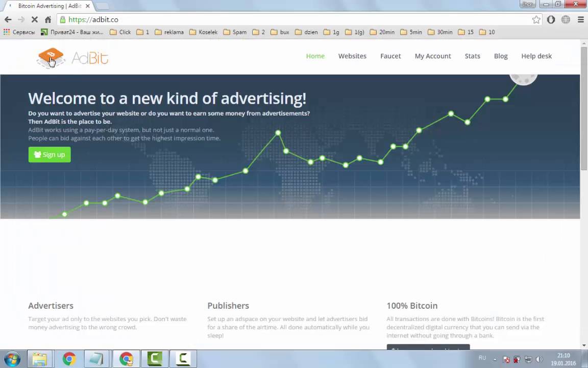Open the browser home page icon
This screenshot has width=588, height=368.
pos(48,19)
